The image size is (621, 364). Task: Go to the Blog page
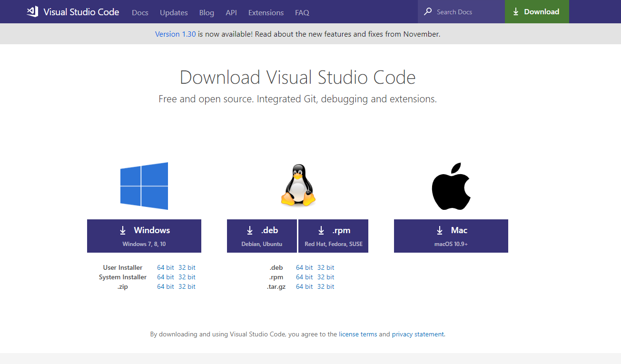pyautogui.click(x=207, y=12)
